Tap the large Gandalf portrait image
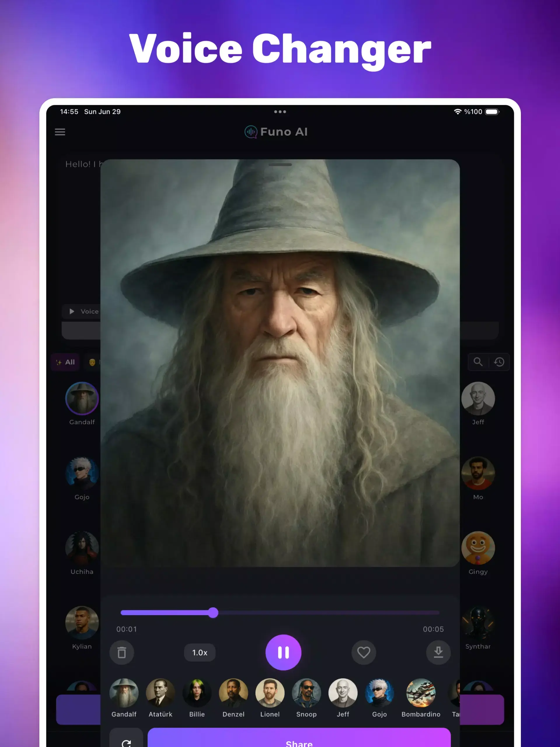560x747 pixels. coord(280,363)
